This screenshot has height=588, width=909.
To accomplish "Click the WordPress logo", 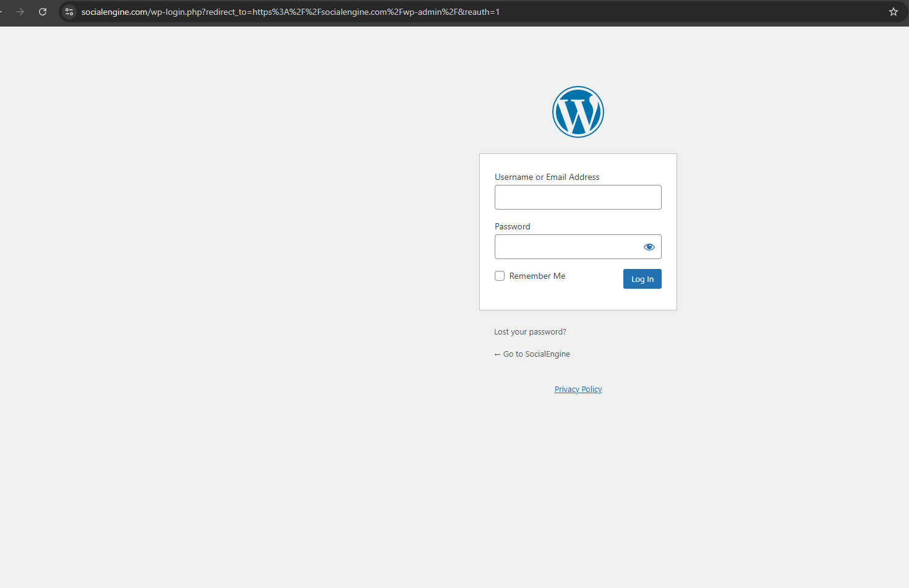I will (578, 112).
